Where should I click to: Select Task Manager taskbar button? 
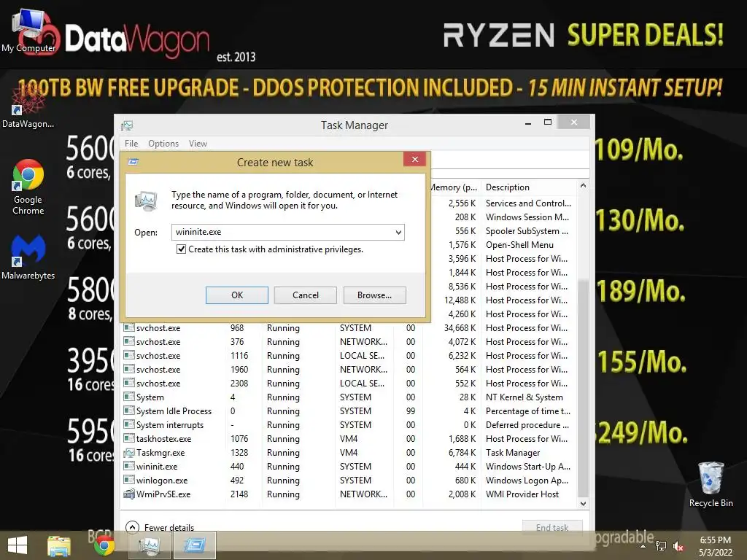[149, 545]
